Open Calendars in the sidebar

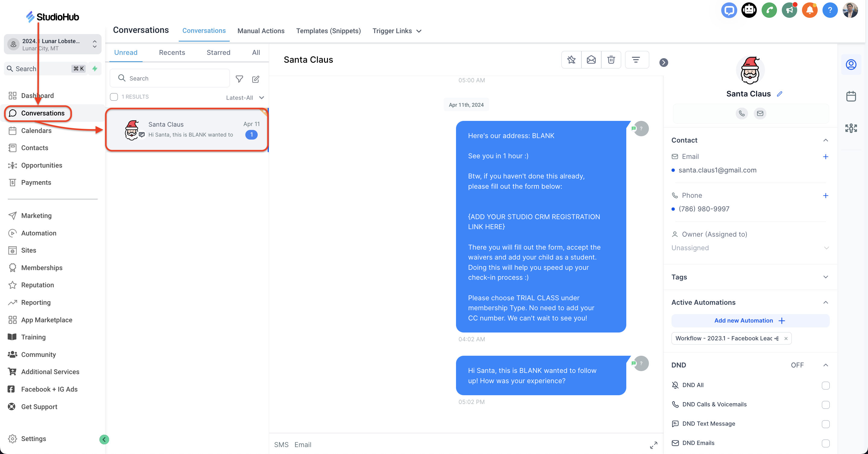(x=36, y=131)
